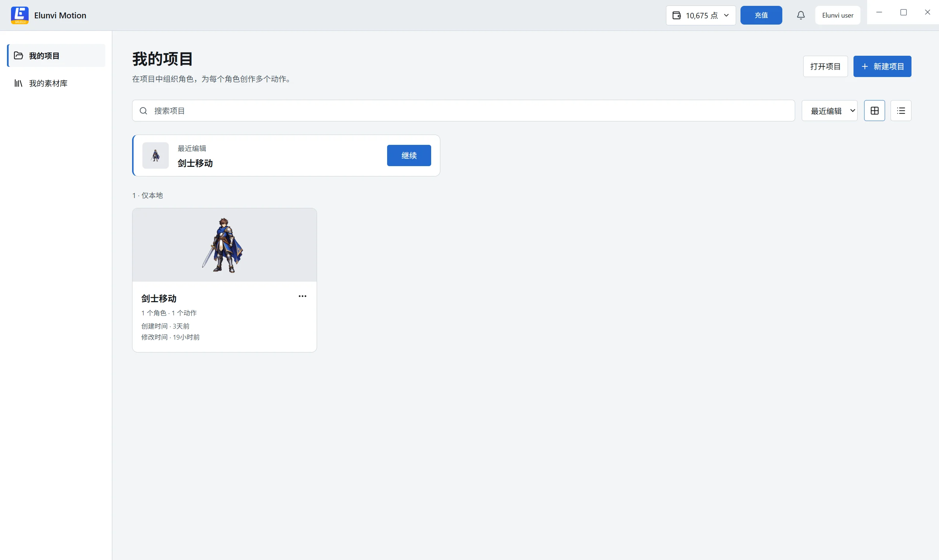Click the library icon for 我的素材库

18,83
